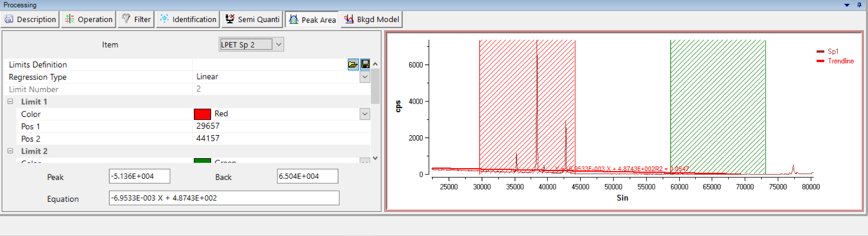
Task: Click inside the Equation text field
Action: coord(224,198)
